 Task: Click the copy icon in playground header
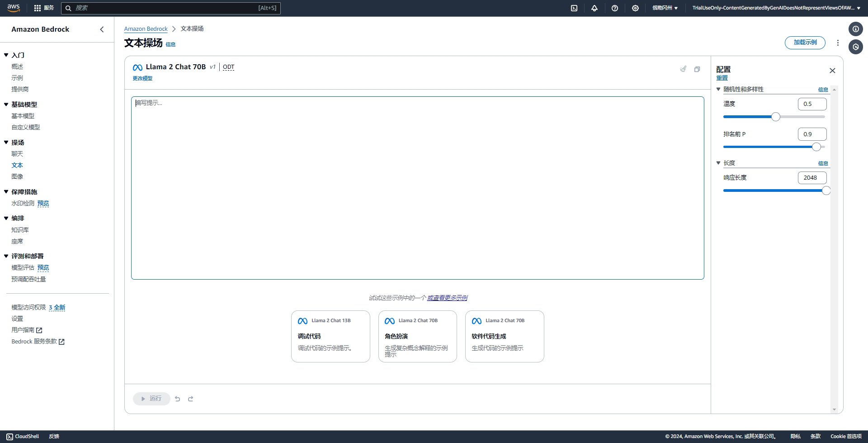[x=697, y=69]
